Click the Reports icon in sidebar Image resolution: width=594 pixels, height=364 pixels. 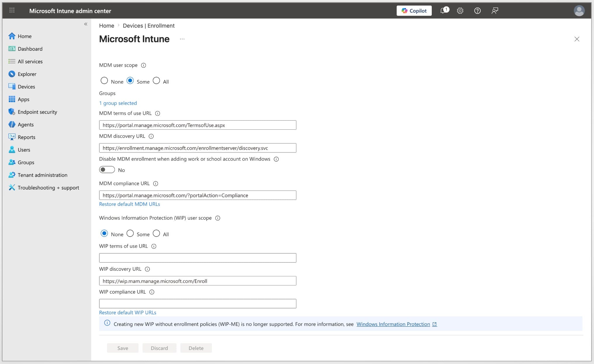click(x=12, y=137)
